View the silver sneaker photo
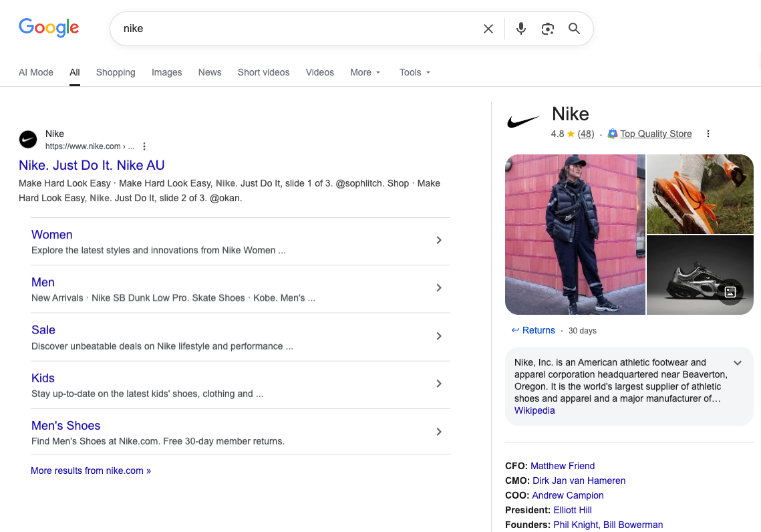This screenshot has height=532, width=761. (700, 275)
